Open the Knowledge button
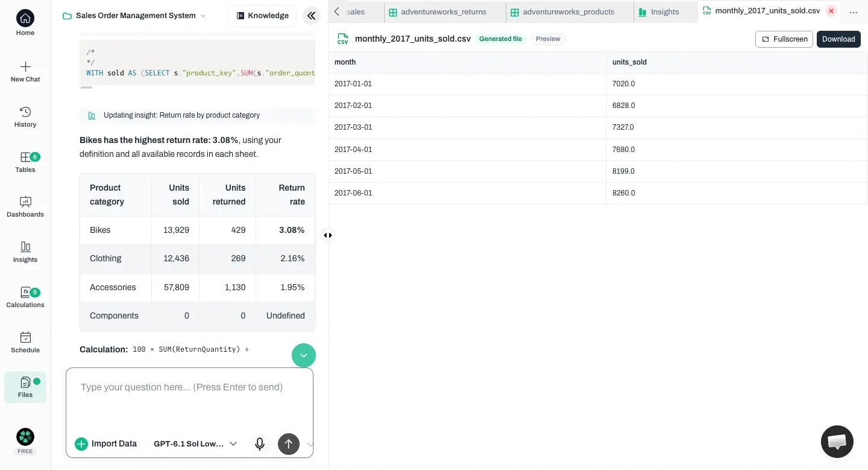 point(262,16)
